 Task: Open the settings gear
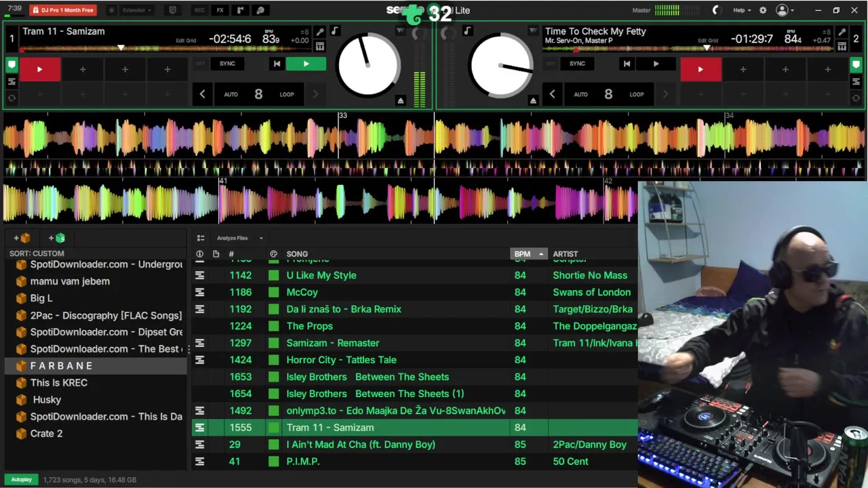click(763, 10)
